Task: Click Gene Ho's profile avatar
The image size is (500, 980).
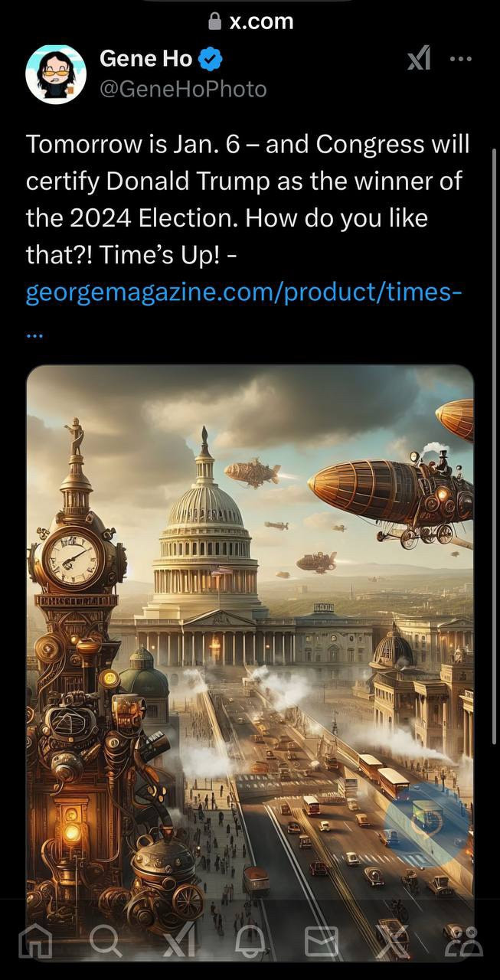Action: click(56, 74)
